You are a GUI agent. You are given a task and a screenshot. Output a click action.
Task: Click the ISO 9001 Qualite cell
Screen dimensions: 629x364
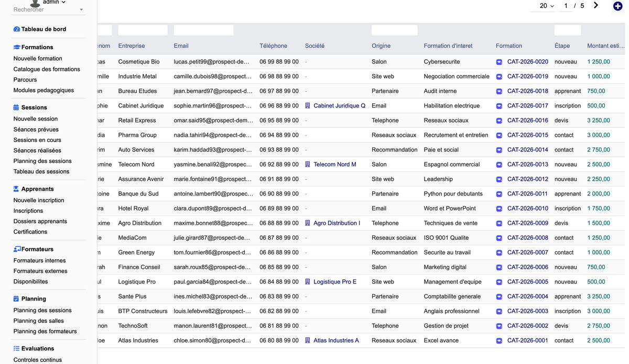(x=446, y=238)
